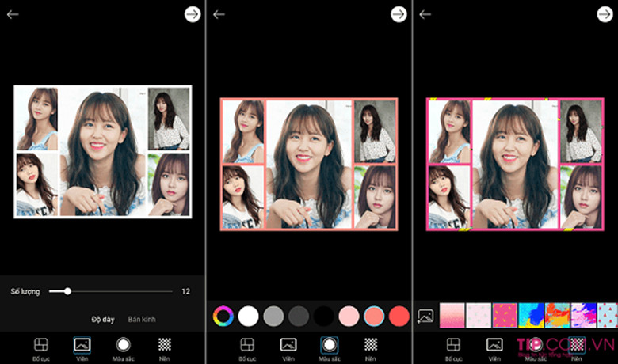This screenshot has width=618, height=364.
Task: Tap lower-right photo in pink-patterned collage
Action: click(581, 197)
